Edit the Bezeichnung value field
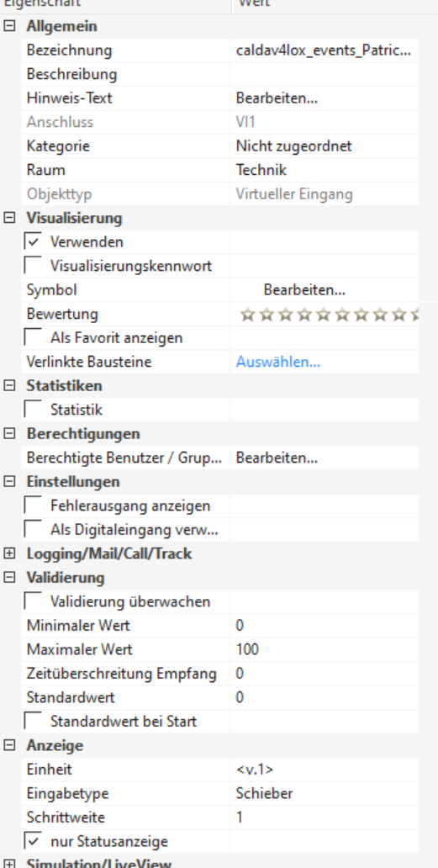The image size is (438, 868). coord(325,50)
